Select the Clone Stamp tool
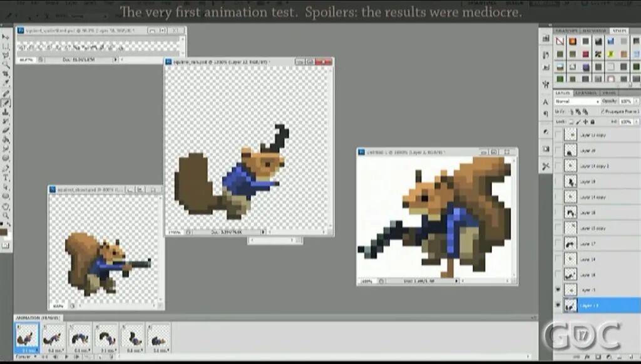The image size is (641, 364). tap(6, 113)
